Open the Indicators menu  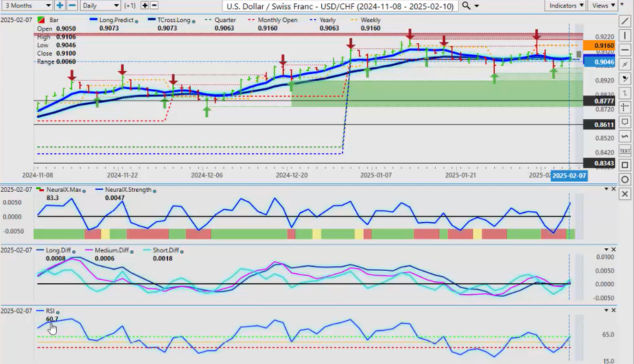point(566,5)
